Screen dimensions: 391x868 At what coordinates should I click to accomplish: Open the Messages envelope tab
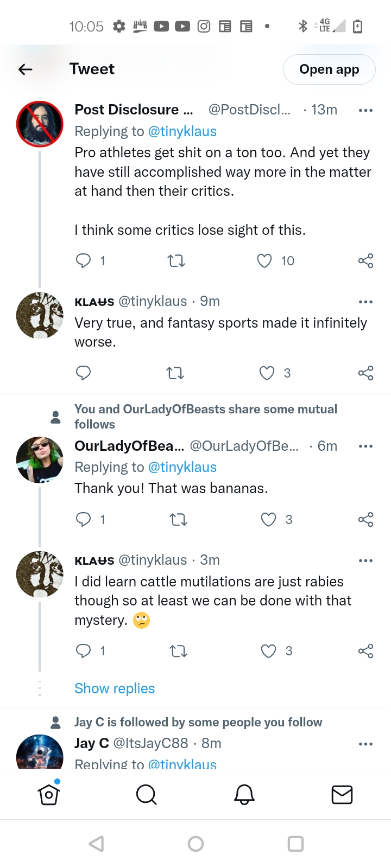click(x=342, y=795)
